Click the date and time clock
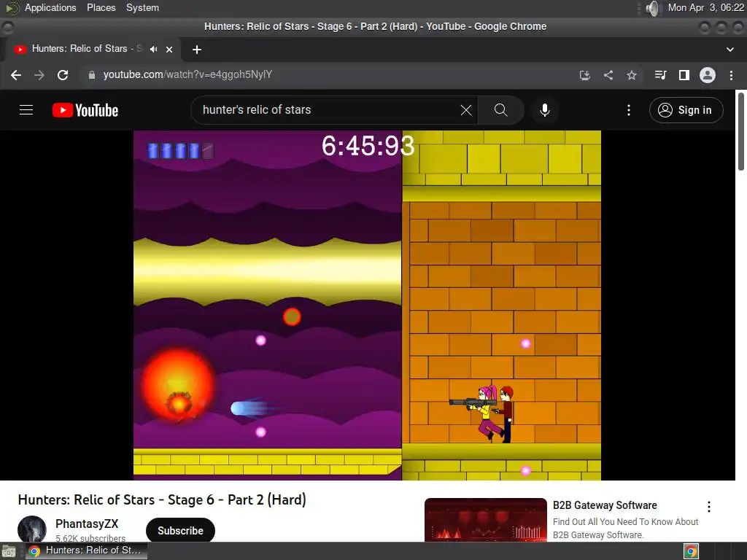 [x=705, y=7]
